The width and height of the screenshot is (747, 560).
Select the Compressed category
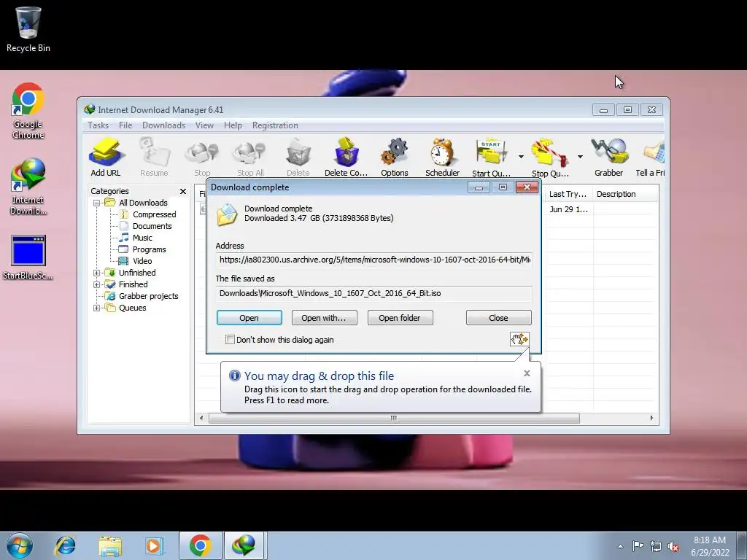click(x=154, y=215)
